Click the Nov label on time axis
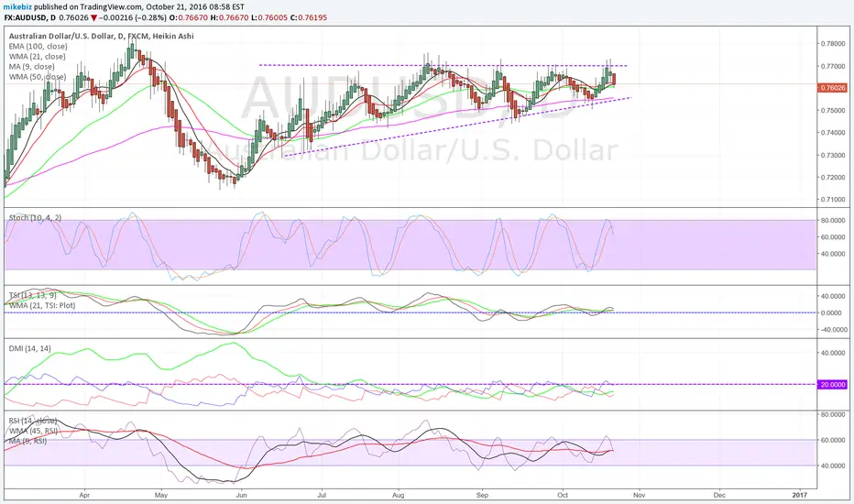This screenshot has height=504, width=854. 639,495
